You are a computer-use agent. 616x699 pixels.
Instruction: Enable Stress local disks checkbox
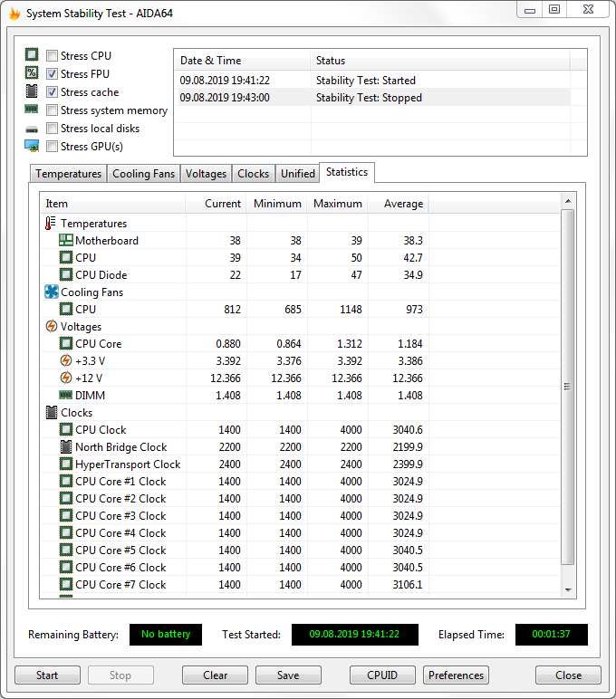coord(53,129)
